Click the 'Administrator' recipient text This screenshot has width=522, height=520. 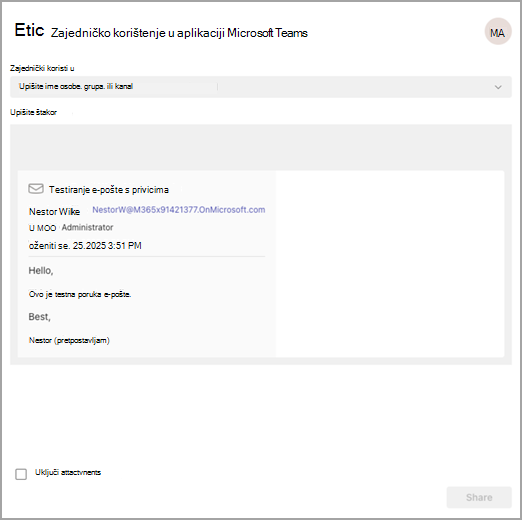87,227
